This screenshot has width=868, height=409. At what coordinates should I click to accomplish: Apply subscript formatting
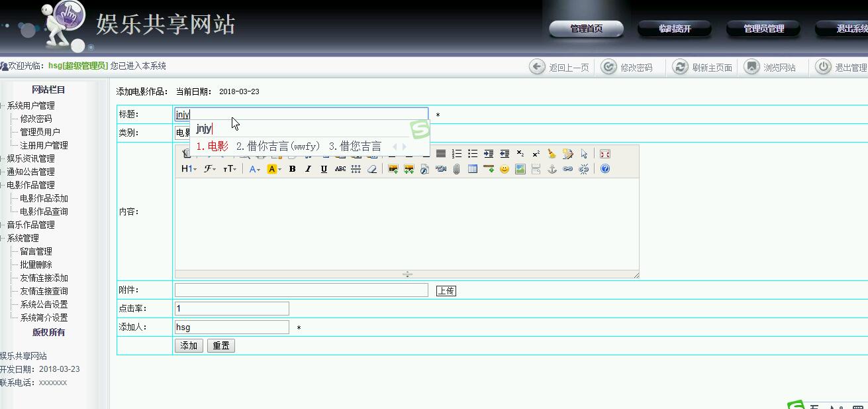pyautogui.click(x=520, y=154)
